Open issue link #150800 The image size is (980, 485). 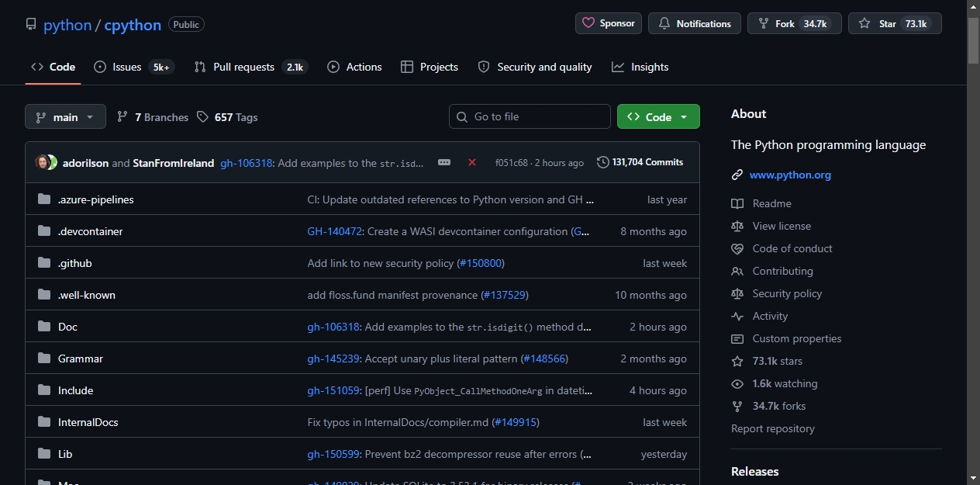coord(481,263)
